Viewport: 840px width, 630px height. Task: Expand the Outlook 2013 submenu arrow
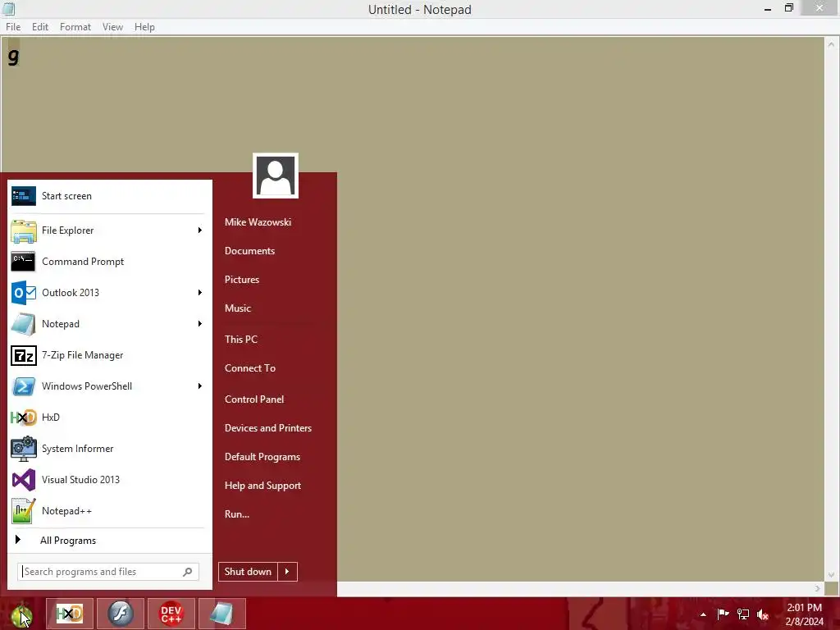point(200,293)
